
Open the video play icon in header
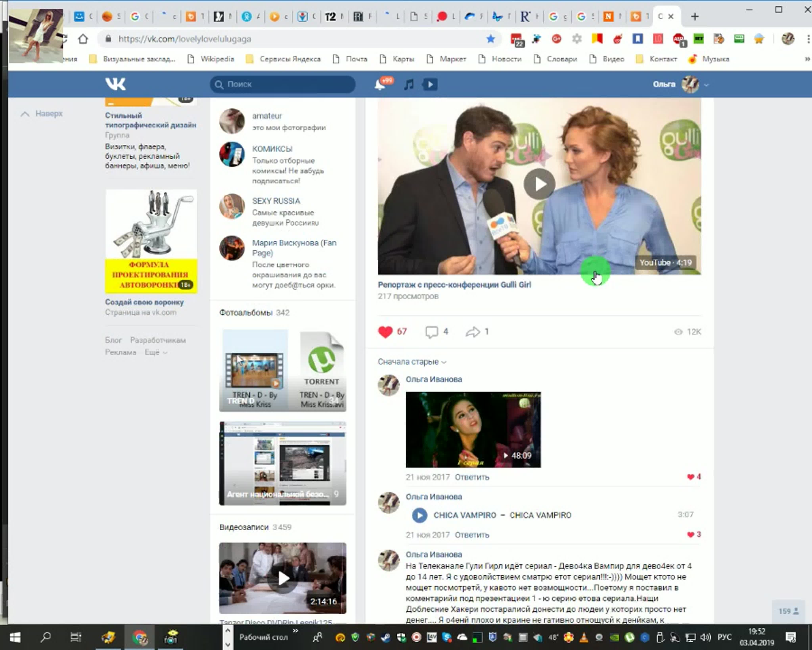(x=430, y=84)
